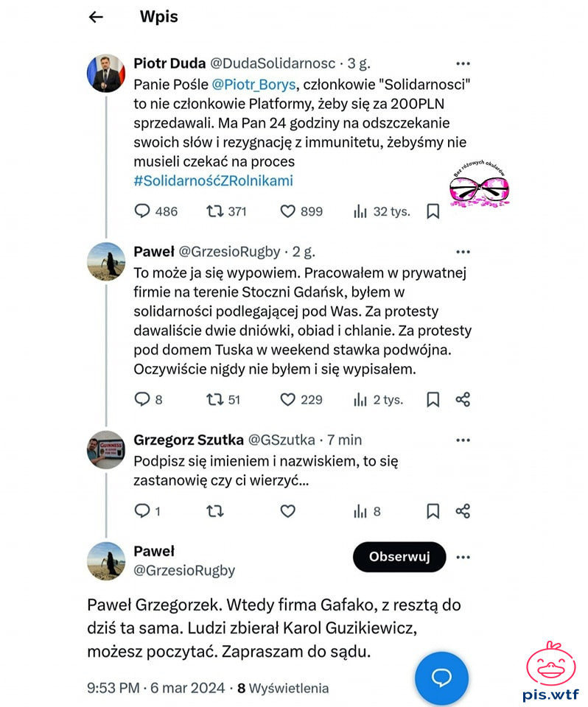The image size is (588, 707).
Task: Bookmark Grzegorz Szutka's comment
Action: pos(433,511)
